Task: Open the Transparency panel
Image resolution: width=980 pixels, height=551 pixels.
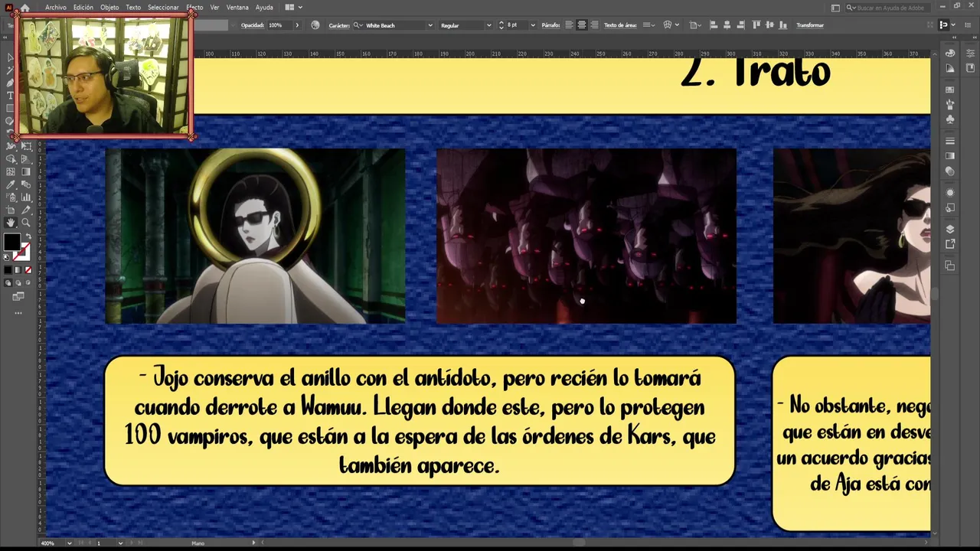Action: click(x=950, y=171)
